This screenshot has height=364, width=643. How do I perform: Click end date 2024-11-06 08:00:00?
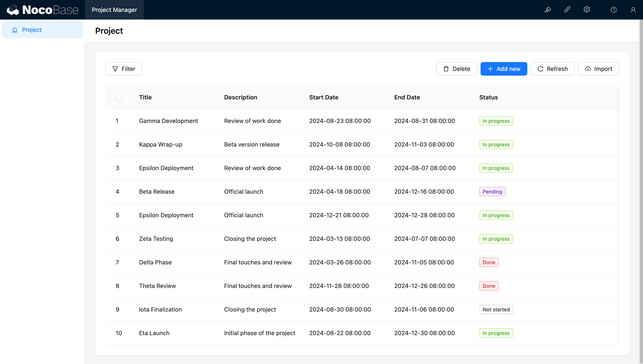coord(424,309)
